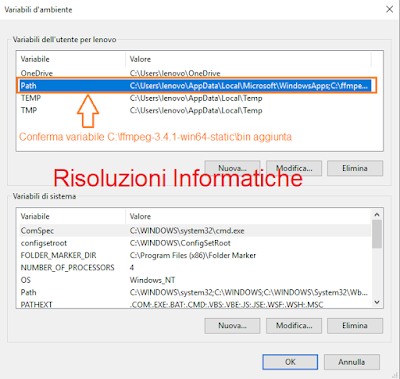Click scroll up arrow in system variables

pyautogui.click(x=377, y=215)
